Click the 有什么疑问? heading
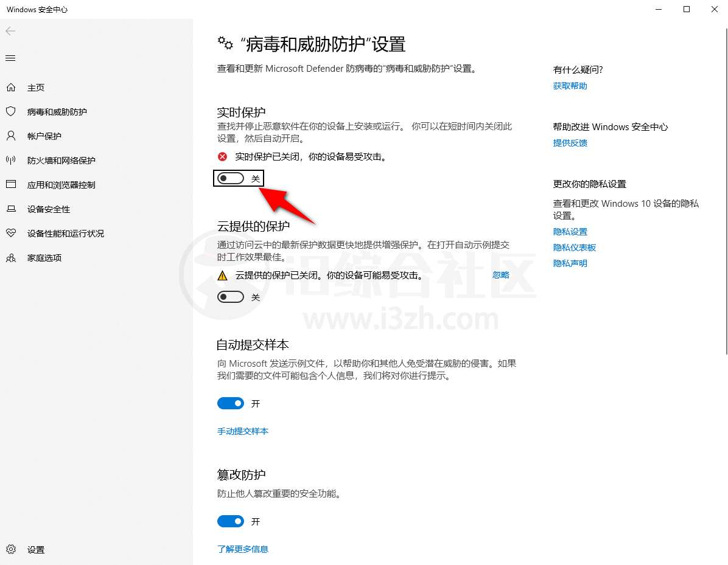 [x=578, y=69]
